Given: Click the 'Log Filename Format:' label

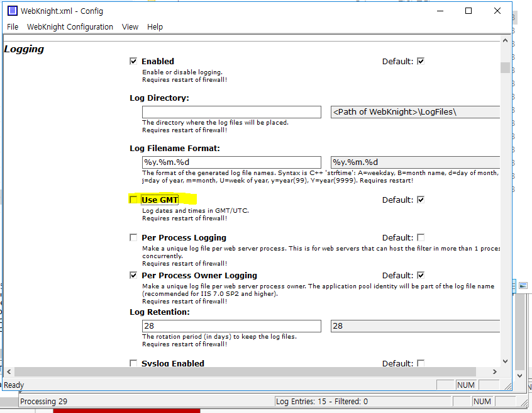Looking at the screenshot, I should click(175, 149).
